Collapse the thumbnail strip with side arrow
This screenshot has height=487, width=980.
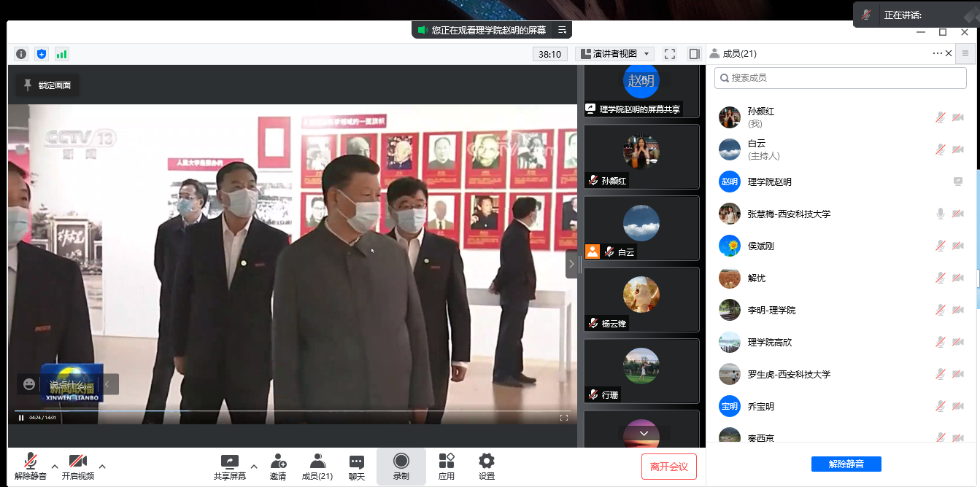[x=571, y=264]
